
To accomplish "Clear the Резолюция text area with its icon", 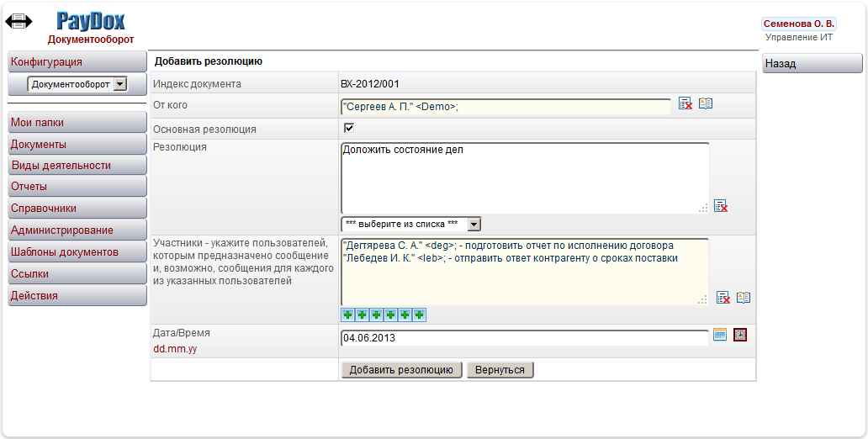I will click(721, 205).
